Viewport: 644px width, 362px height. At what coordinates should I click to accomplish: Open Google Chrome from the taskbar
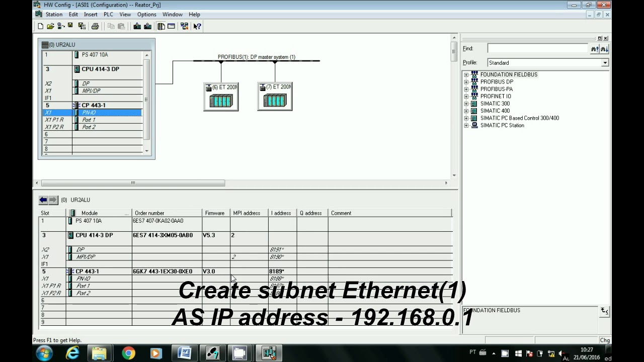click(128, 353)
